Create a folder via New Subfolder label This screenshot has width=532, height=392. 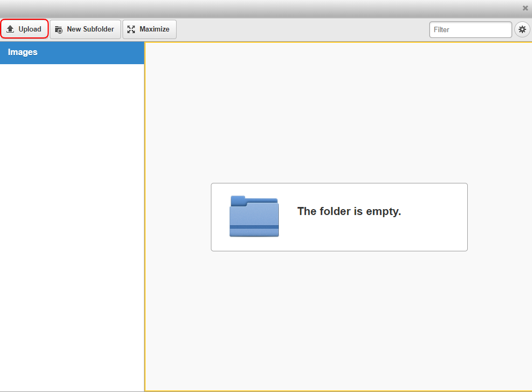tap(90, 29)
